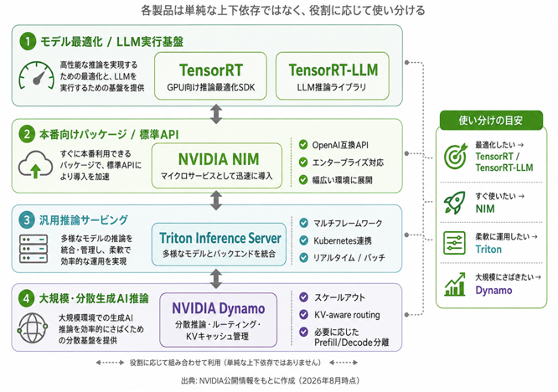
Task: Click checkmark next to Kubernetes連携
Action: (303, 240)
